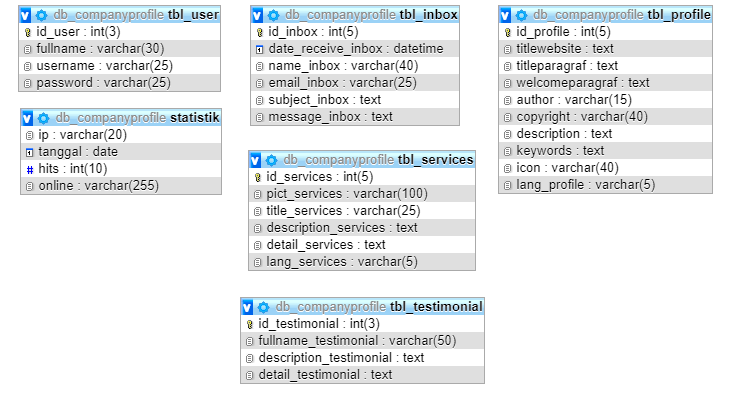
Task: Select the hits : int(10) column
Action: 121,169
